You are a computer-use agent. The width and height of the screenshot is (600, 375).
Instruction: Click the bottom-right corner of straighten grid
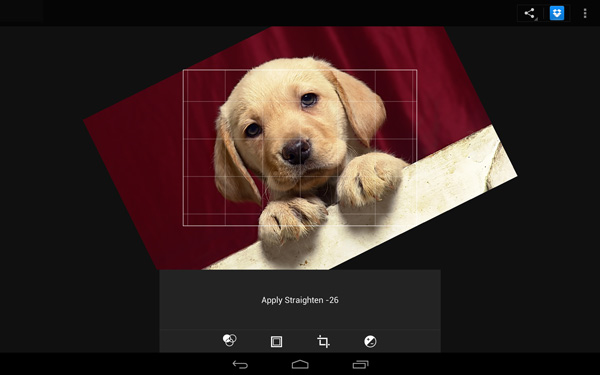pos(417,225)
